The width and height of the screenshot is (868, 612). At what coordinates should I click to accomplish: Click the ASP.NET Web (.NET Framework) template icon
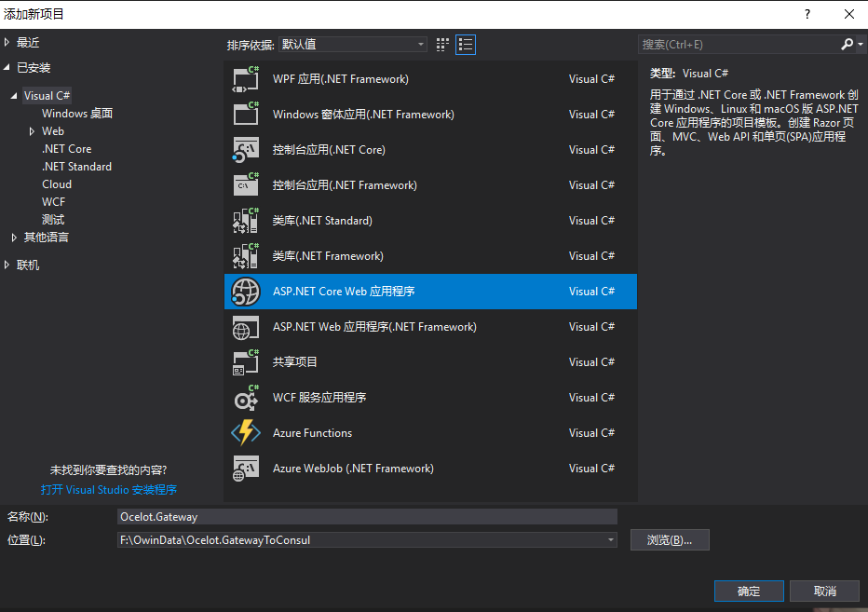pyautogui.click(x=246, y=327)
